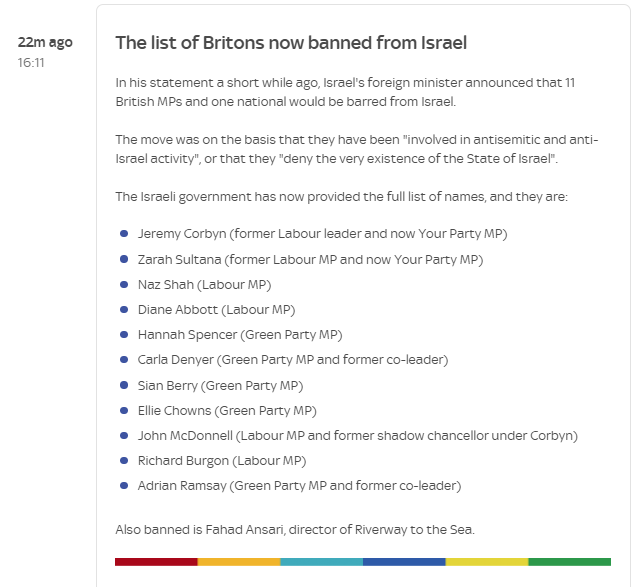Click the teal segment of the colour bar
Screen dimensions: 637x587
pyautogui.click(x=322, y=562)
